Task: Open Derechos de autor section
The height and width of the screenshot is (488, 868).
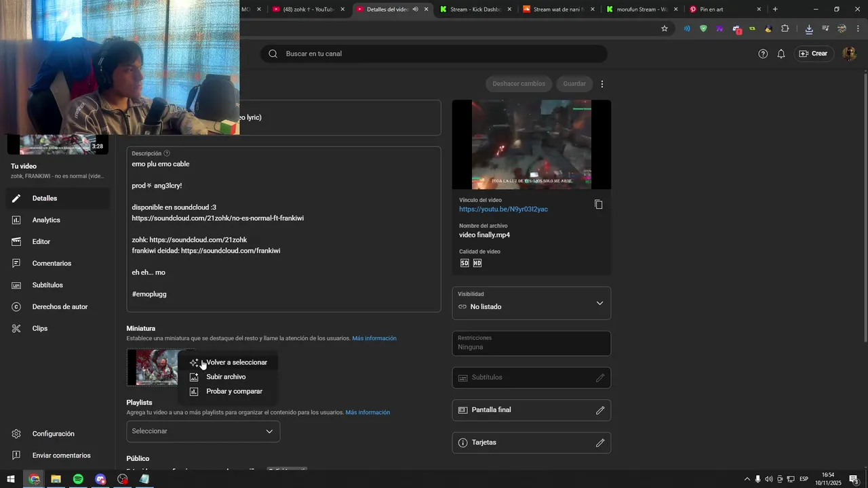Action: pos(58,307)
